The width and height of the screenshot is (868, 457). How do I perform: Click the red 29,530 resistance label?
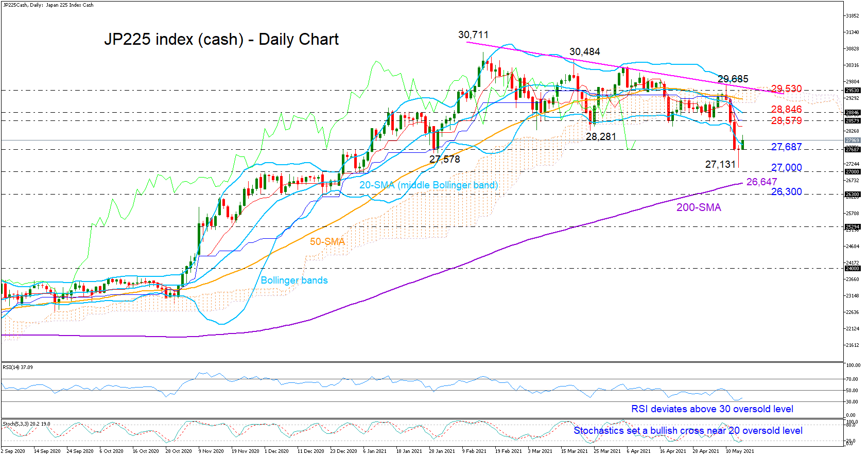[x=786, y=89]
